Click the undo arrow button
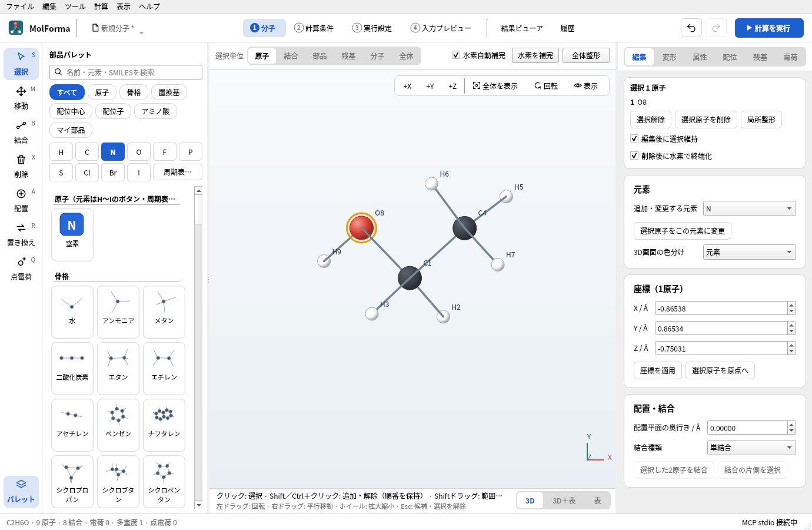This screenshot has height=530, width=812. tap(691, 28)
